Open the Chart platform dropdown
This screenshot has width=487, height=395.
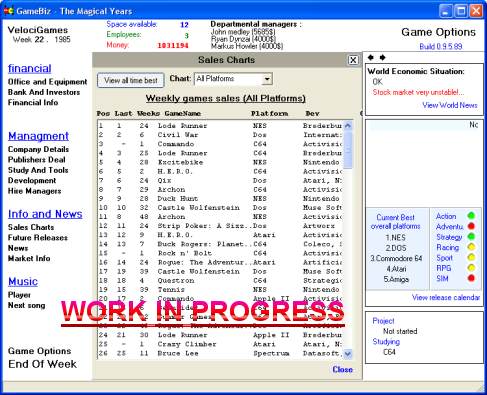click(267, 79)
